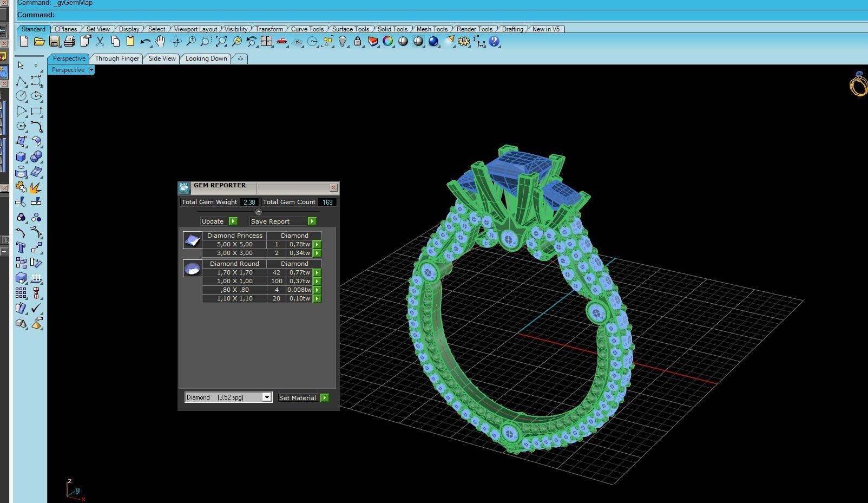This screenshot has width=868, height=503.
Task: Expand the 1,10 X 1,10 row arrow
Action: click(317, 298)
